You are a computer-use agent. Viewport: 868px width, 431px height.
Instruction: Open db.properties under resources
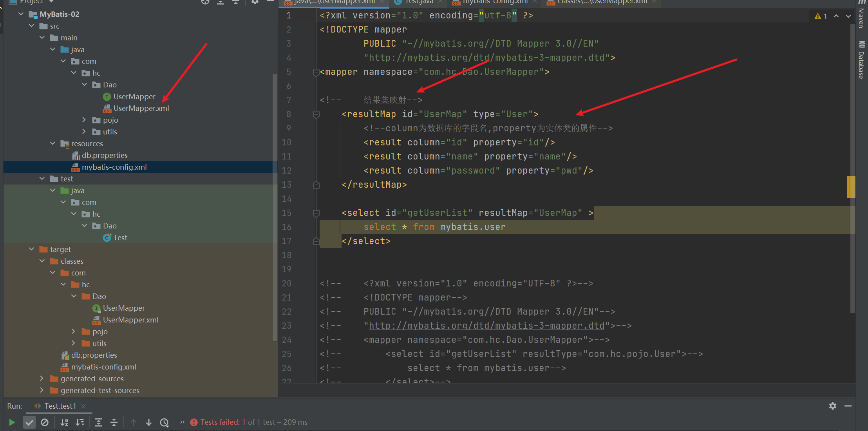(104, 155)
